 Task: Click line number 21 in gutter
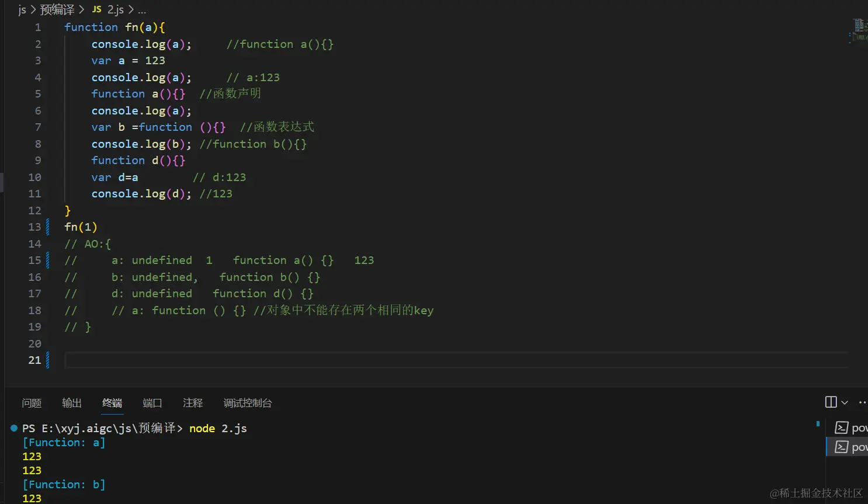click(35, 360)
